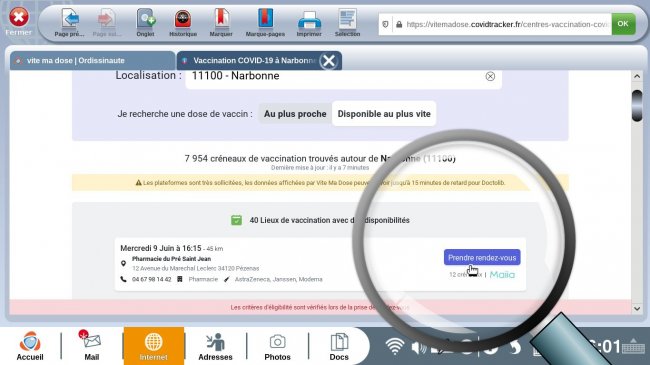Click the padlock icon in address bar

coord(399,24)
